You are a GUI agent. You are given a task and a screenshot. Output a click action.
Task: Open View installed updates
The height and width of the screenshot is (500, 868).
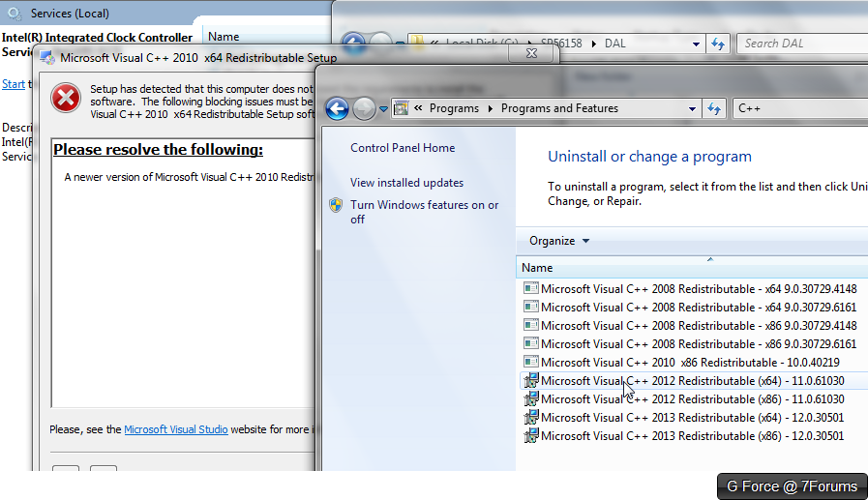406,183
